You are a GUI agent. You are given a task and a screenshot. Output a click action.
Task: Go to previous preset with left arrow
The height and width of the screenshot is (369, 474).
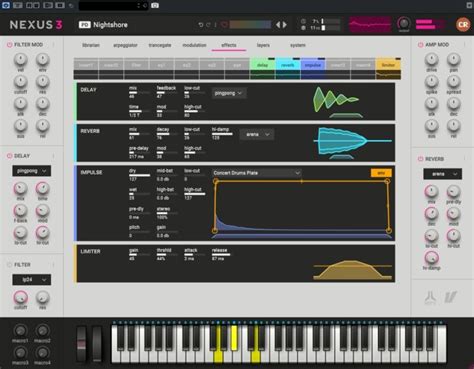[278, 25]
